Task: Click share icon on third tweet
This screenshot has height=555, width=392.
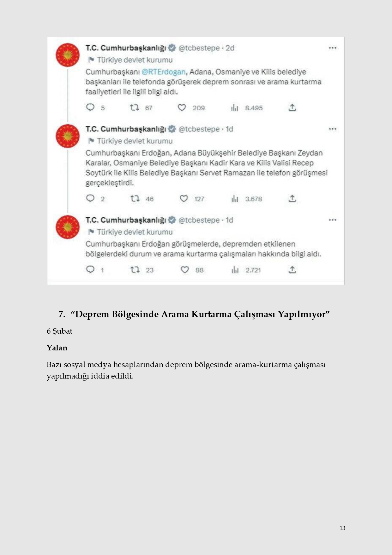Action: (x=292, y=270)
